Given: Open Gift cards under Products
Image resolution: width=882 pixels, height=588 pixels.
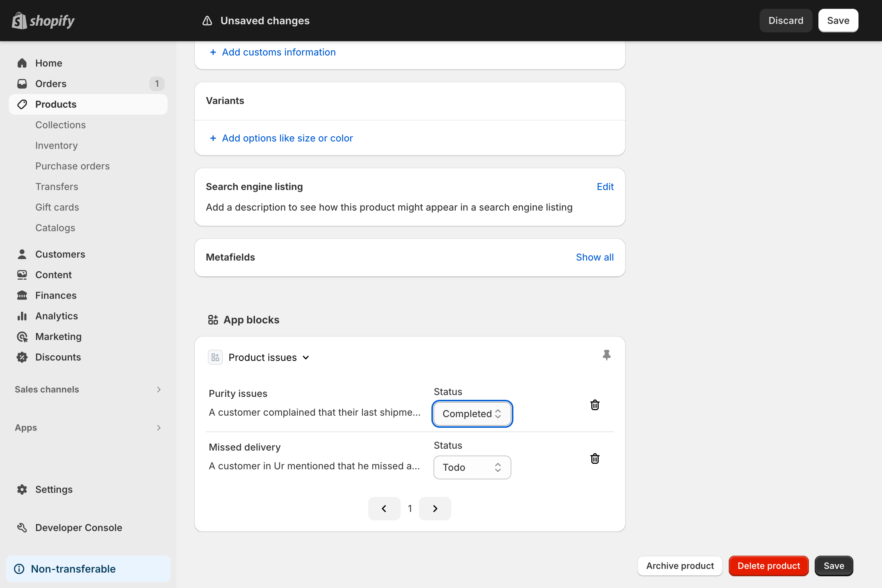Looking at the screenshot, I should [x=57, y=207].
